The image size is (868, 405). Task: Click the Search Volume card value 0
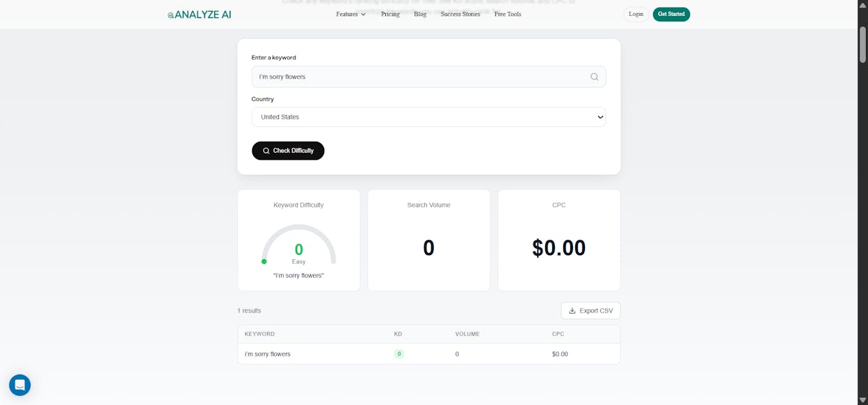coord(428,248)
